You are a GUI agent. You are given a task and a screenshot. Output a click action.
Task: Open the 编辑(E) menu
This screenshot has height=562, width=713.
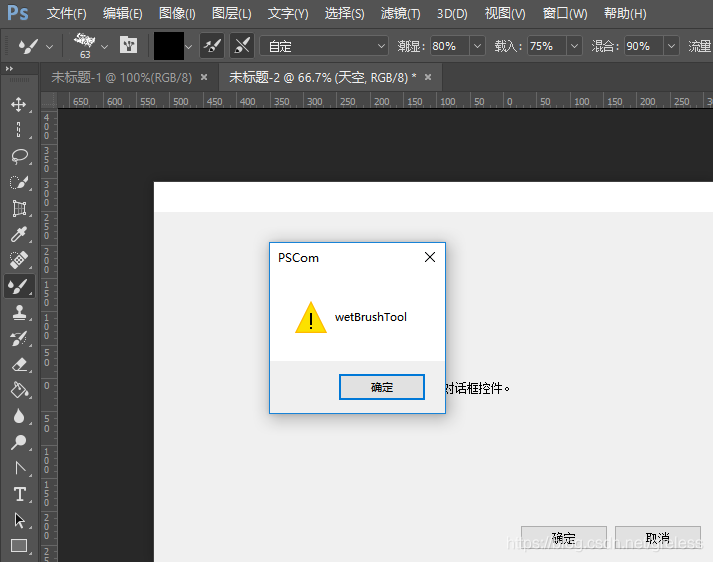coord(123,14)
